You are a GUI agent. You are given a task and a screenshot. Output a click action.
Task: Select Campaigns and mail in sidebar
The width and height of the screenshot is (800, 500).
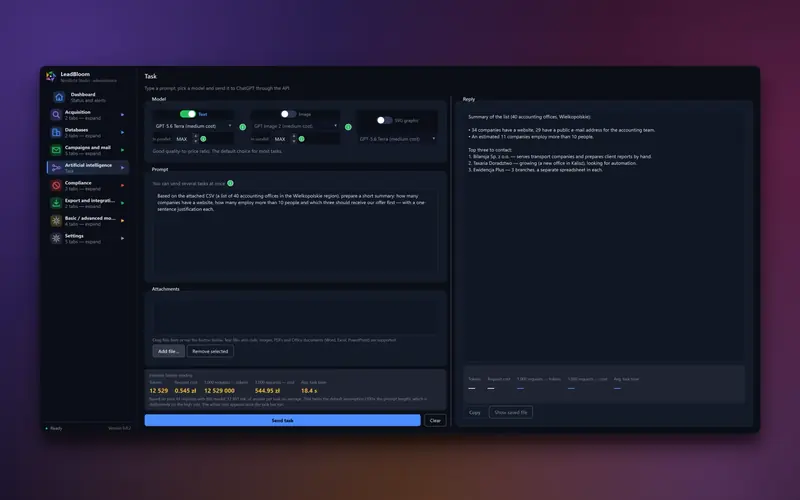88,150
